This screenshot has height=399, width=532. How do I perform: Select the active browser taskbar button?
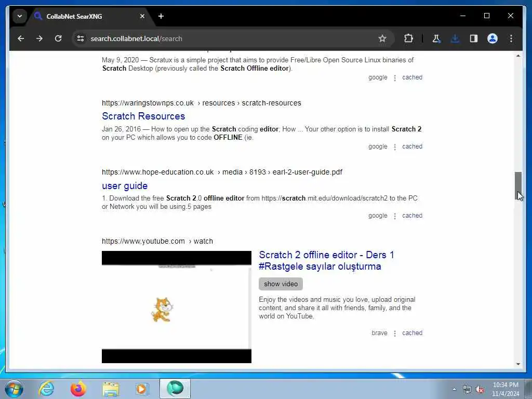[x=175, y=389]
